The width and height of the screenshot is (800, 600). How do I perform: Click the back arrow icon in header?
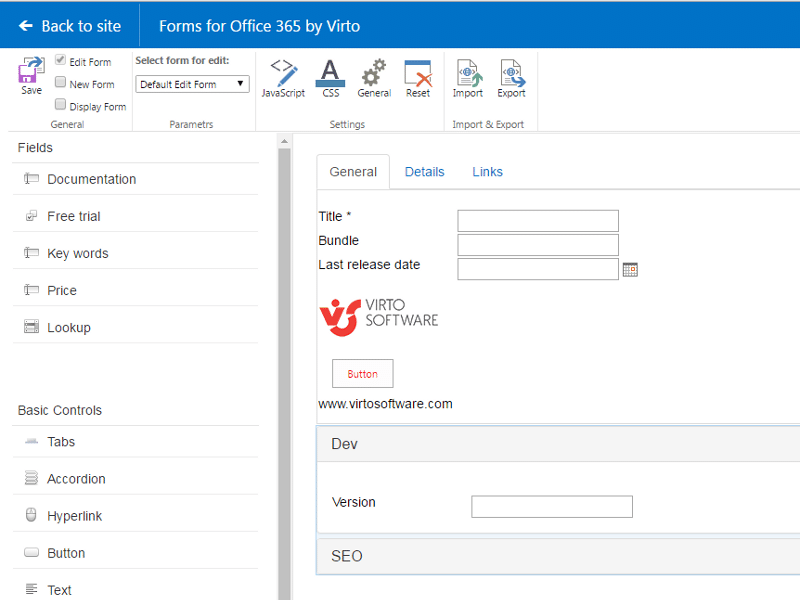[x=26, y=26]
